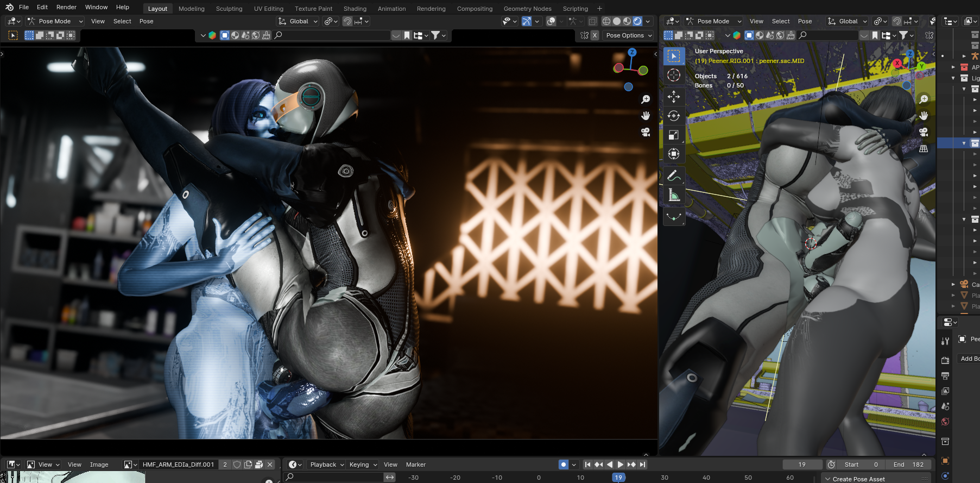Open the World properties tab
Viewport: 980px width, 483px height.
945,422
